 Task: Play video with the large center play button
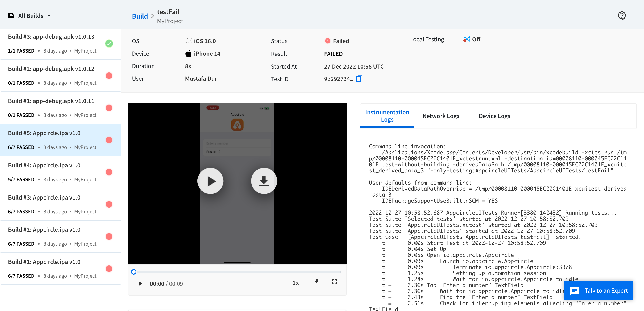pyautogui.click(x=210, y=181)
